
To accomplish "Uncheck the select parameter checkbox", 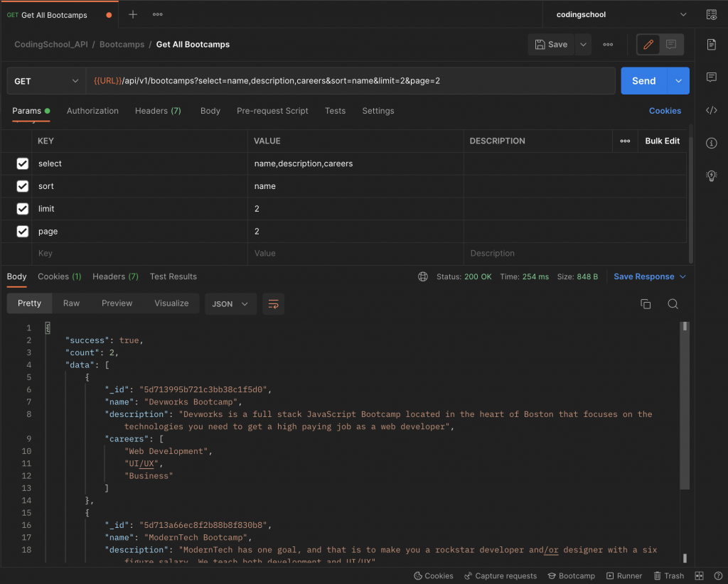I will [x=22, y=163].
